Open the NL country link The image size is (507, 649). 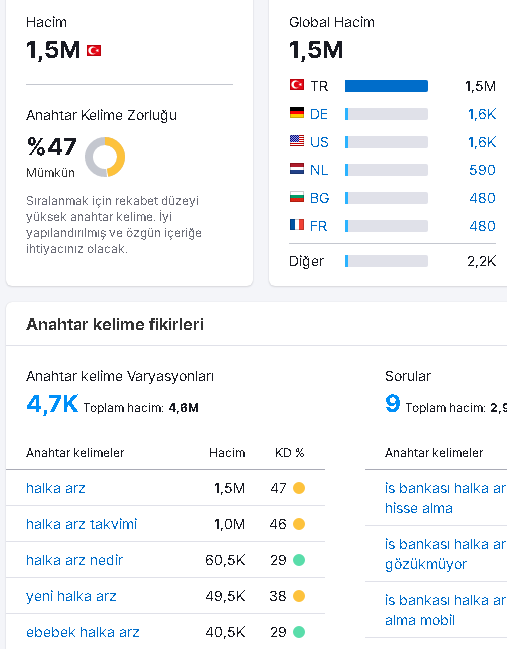point(319,170)
